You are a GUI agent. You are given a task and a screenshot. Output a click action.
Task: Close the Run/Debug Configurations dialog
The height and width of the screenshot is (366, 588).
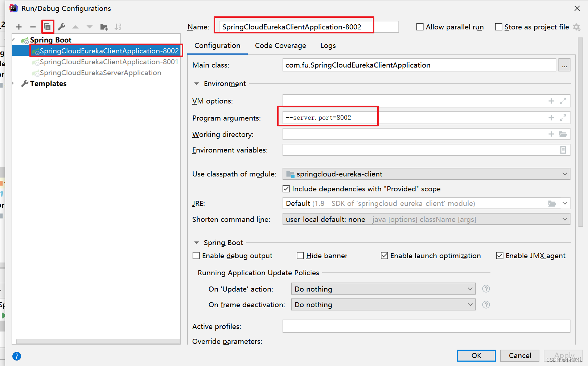pyautogui.click(x=577, y=8)
